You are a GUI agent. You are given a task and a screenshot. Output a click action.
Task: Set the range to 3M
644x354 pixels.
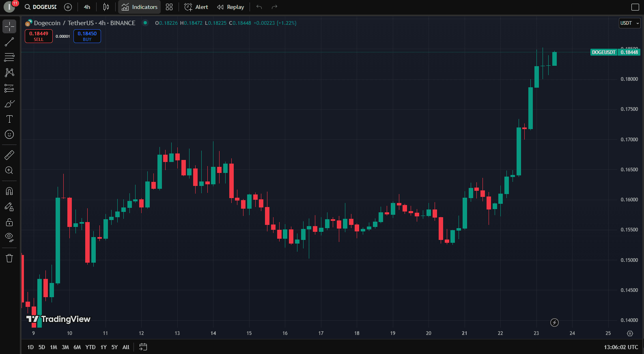click(x=65, y=347)
